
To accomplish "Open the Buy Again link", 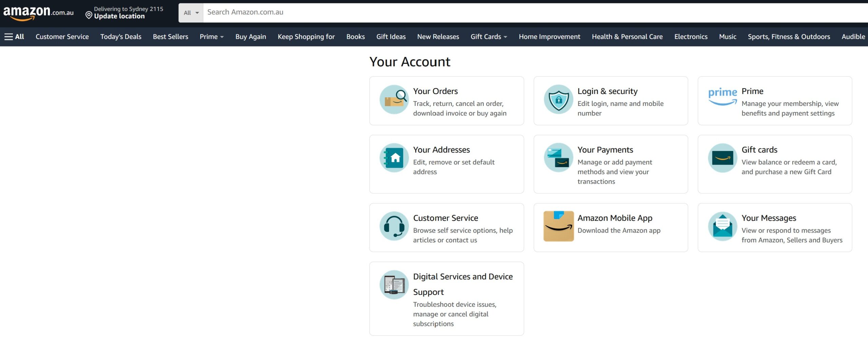I will [x=251, y=37].
